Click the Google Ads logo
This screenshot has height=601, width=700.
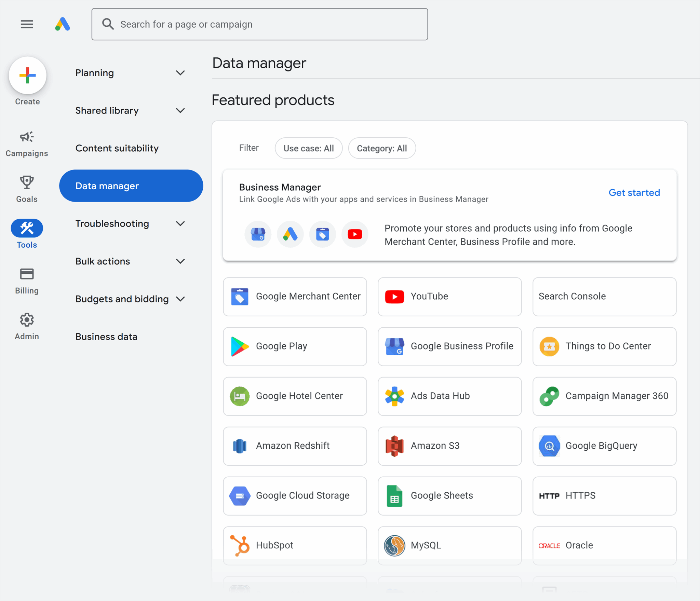(x=63, y=24)
